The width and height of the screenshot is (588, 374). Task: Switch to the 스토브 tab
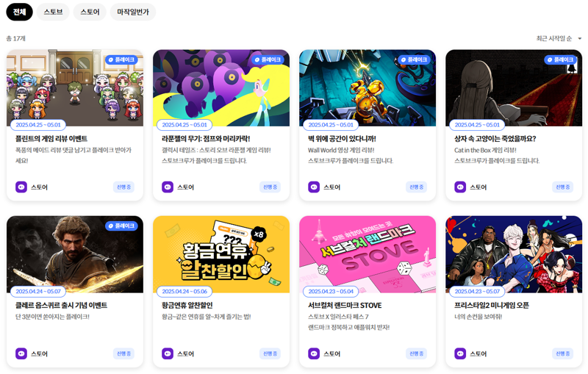53,12
